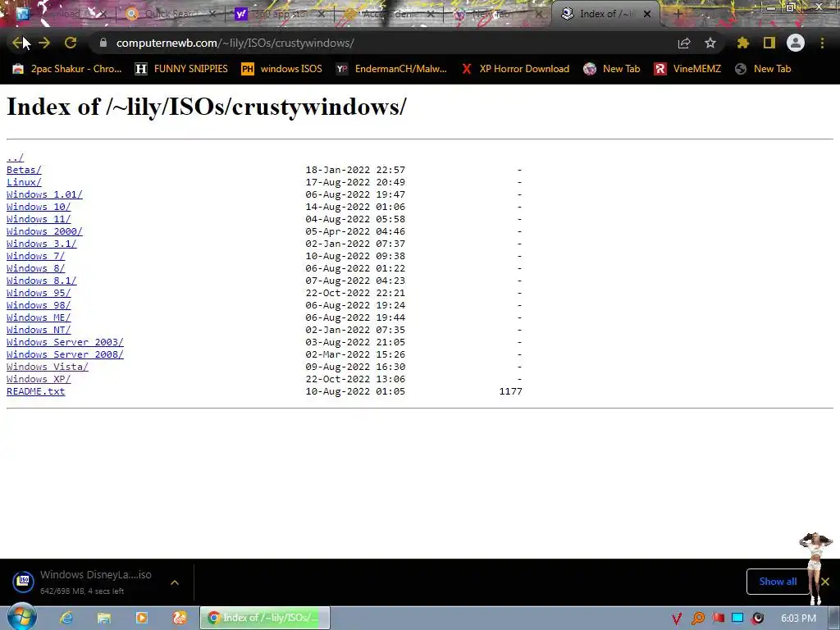Screen dimensions: 840x630
Task: Open the last New Tab bookmark with globe icon
Action: (x=763, y=69)
